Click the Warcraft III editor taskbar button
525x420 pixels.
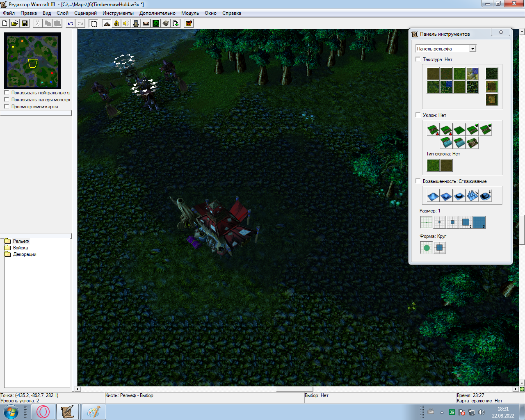[67, 412]
